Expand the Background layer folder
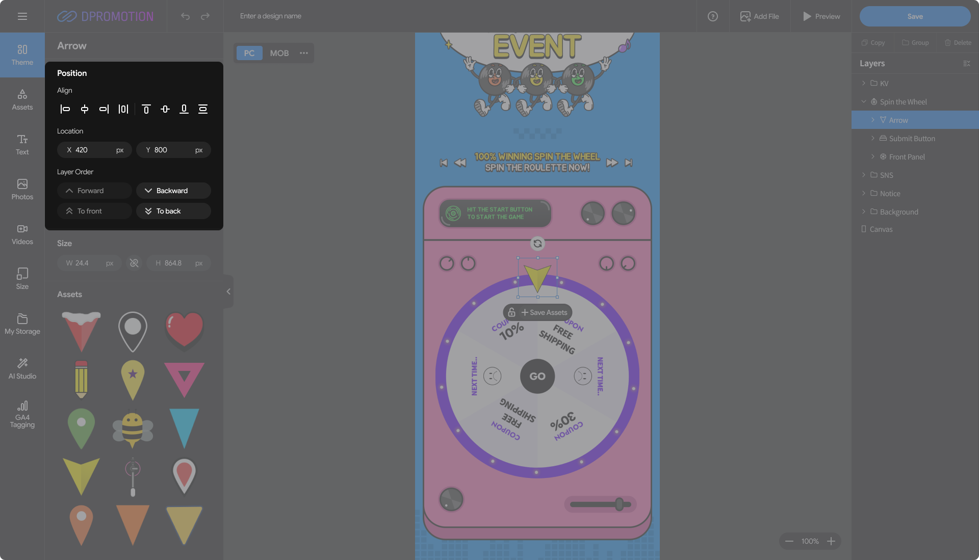Image resolution: width=979 pixels, height=560 pixels. [x=863, y=211]
